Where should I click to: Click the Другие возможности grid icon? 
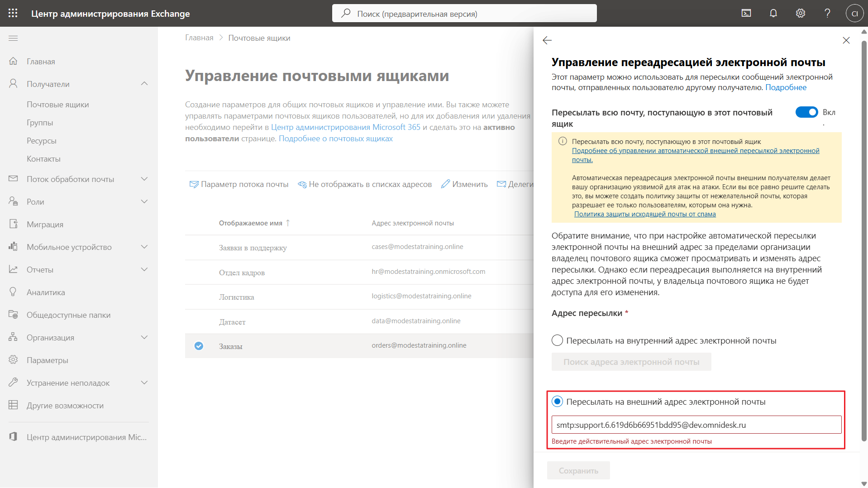pos(13,405)
